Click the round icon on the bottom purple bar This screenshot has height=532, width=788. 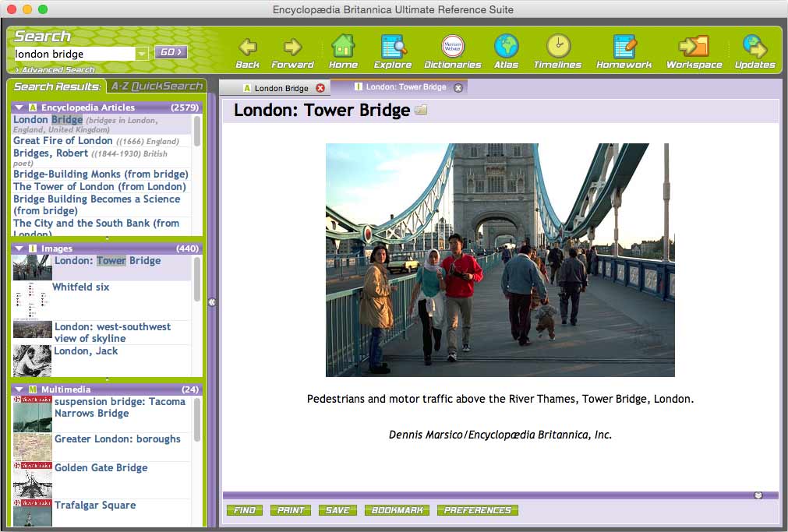click(x=758, y=495)
